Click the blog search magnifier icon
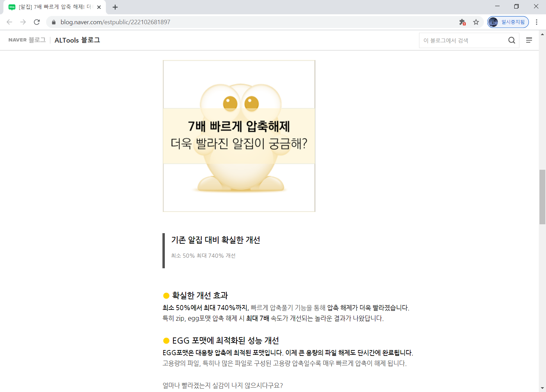The height and width of the screenshot is (392, 546). click(x=512, y=40)
